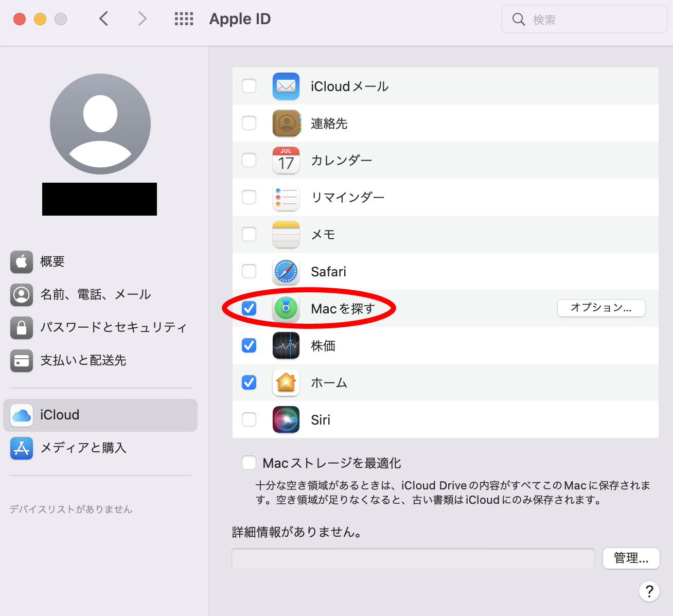This screenshot has height=616, width=673.
Task: Focus the 検索 search field
Action: click(585, 20)
